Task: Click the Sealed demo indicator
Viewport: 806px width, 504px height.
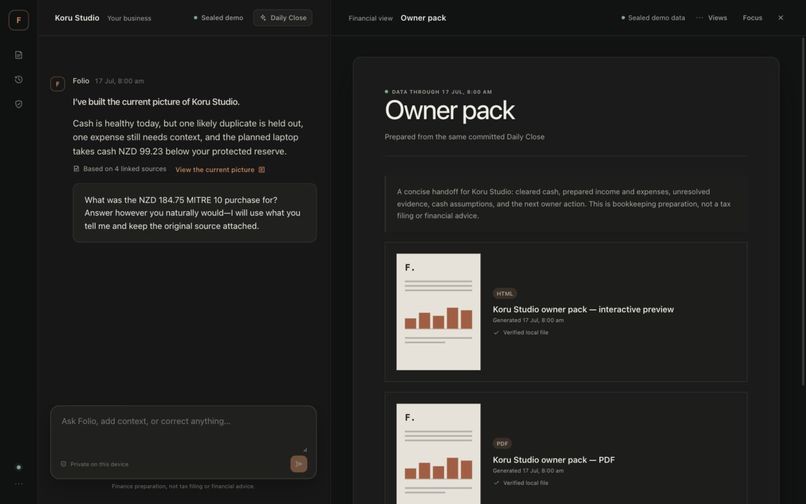Action: pyautogui.click(x=218, y=17)
